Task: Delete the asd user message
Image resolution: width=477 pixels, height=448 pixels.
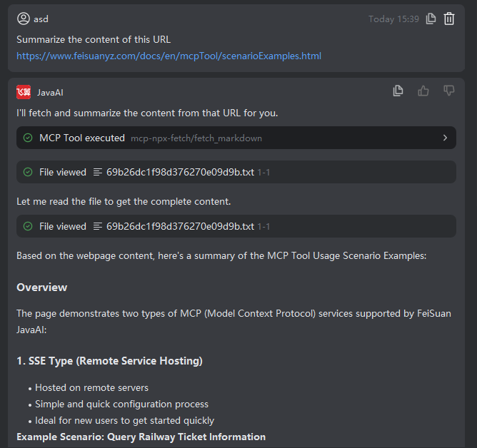Action: (x=449, y=19)
